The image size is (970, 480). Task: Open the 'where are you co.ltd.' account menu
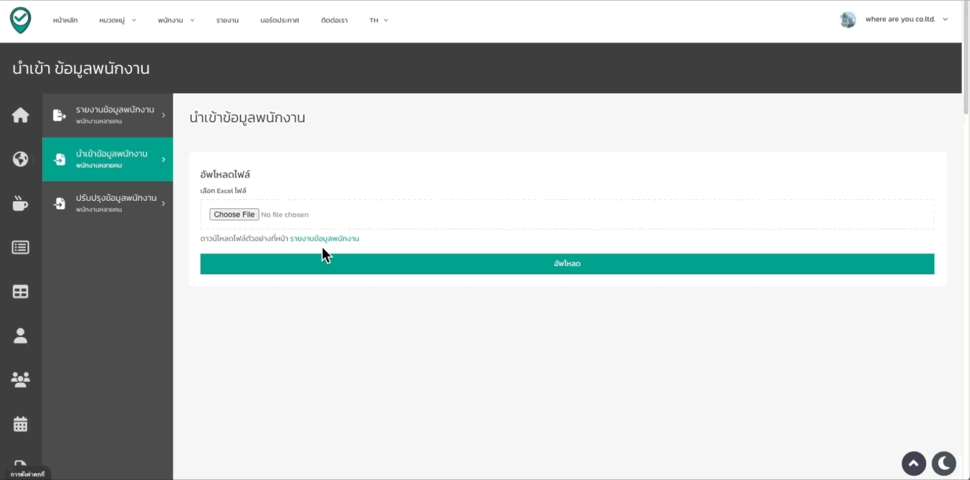(894, 20)
